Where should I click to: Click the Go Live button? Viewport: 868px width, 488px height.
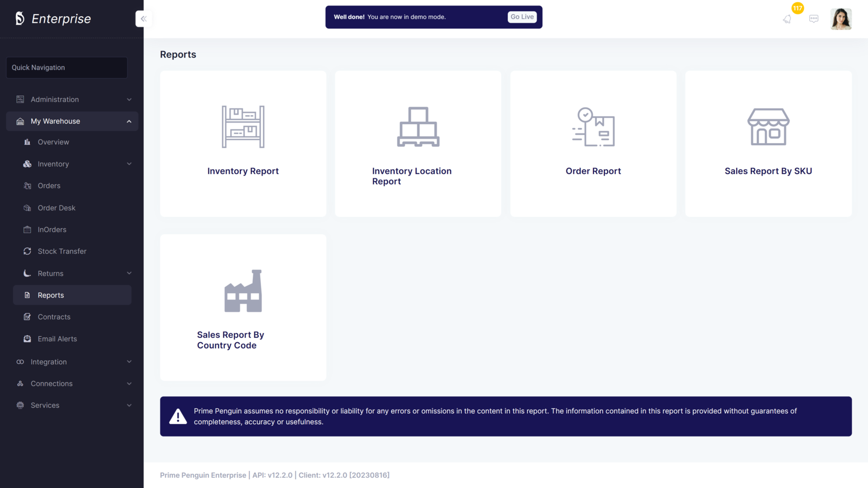tap(522, 17)
